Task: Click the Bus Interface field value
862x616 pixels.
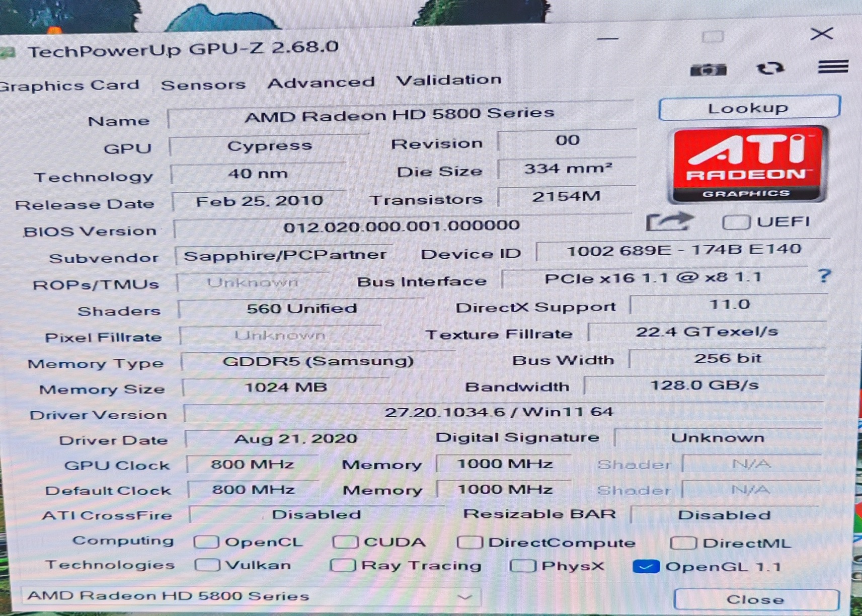Action: pos(655,278)
